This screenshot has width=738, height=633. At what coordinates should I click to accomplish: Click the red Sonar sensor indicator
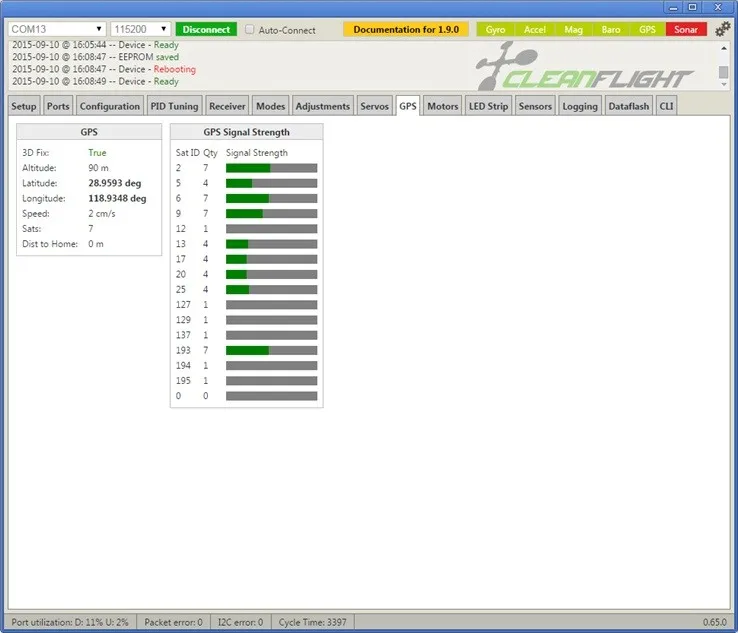point(686,29)
